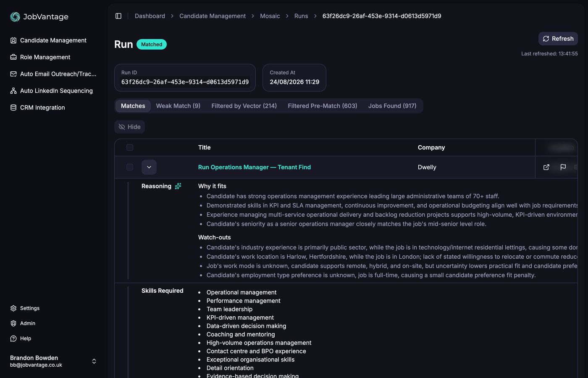588x378 pixels.
Task: Click Created At 24/08/2026 11:29 value
Action: click(294, 82)
